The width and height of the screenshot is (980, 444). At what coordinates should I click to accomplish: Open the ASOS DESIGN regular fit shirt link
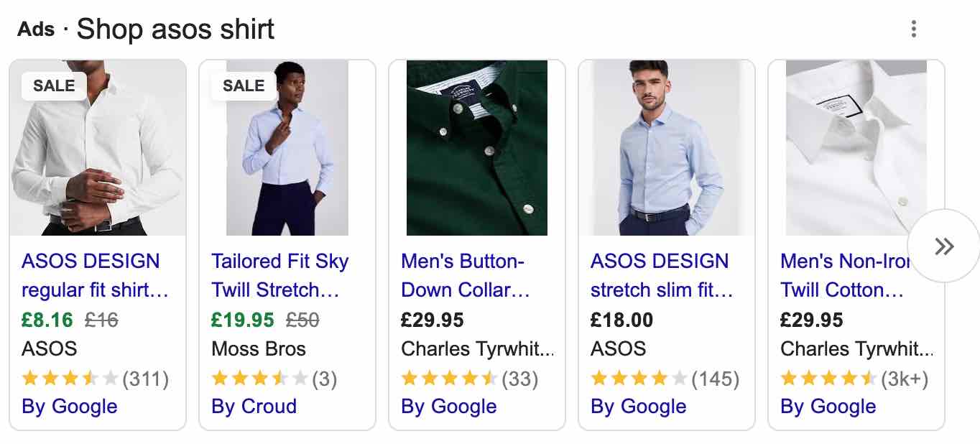(94, 276)
